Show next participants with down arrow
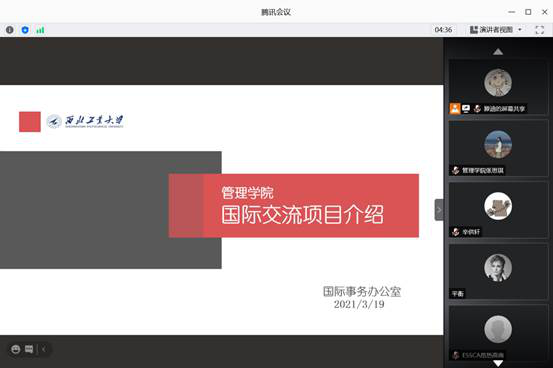This screenshot has width=553, height=368. tap(498, 363)
